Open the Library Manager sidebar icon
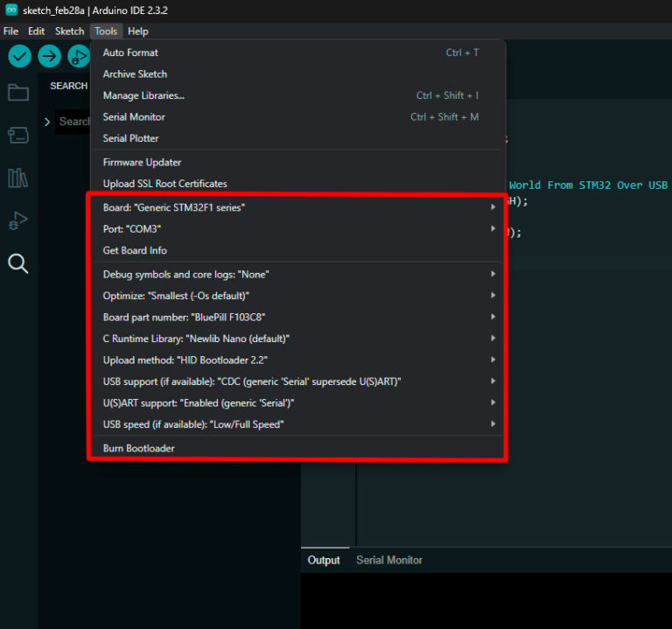Screen dimensions: 672x629 pos(17,178)
